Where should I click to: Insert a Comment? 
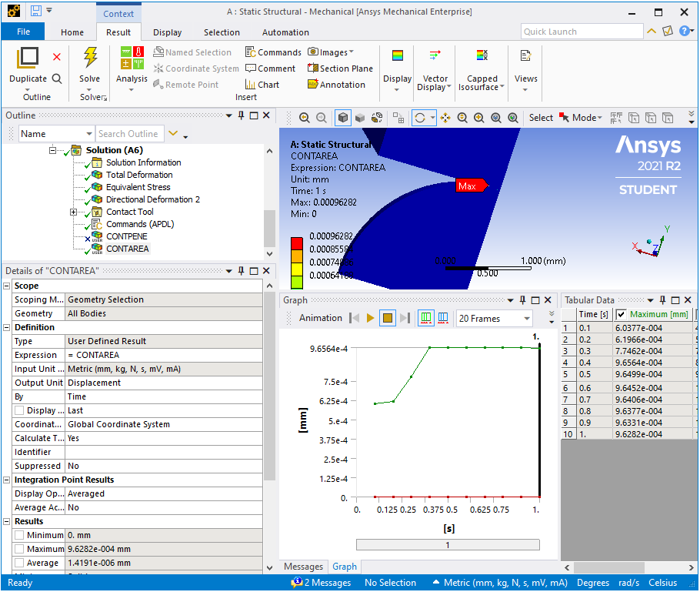tap(271, 69)
